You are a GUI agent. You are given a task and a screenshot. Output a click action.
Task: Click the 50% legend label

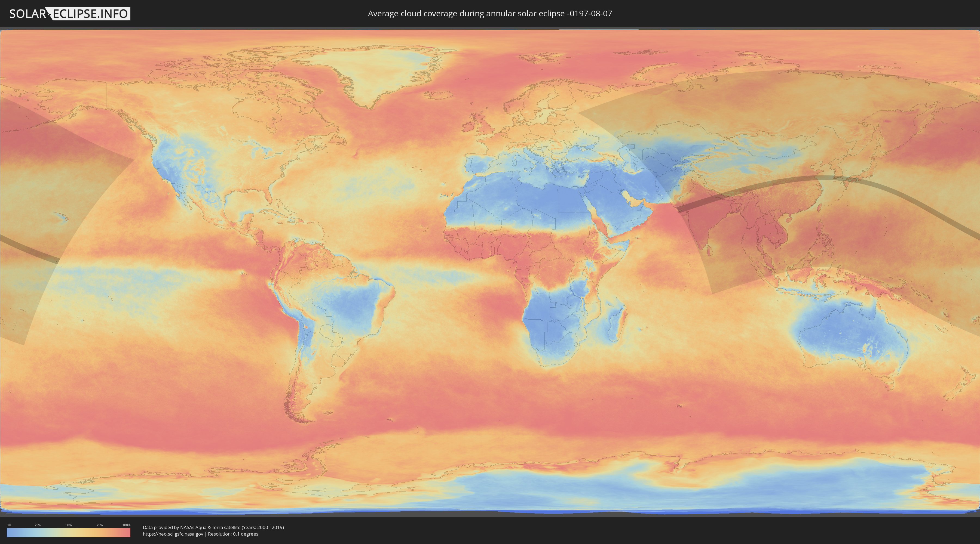pos(69,525)
